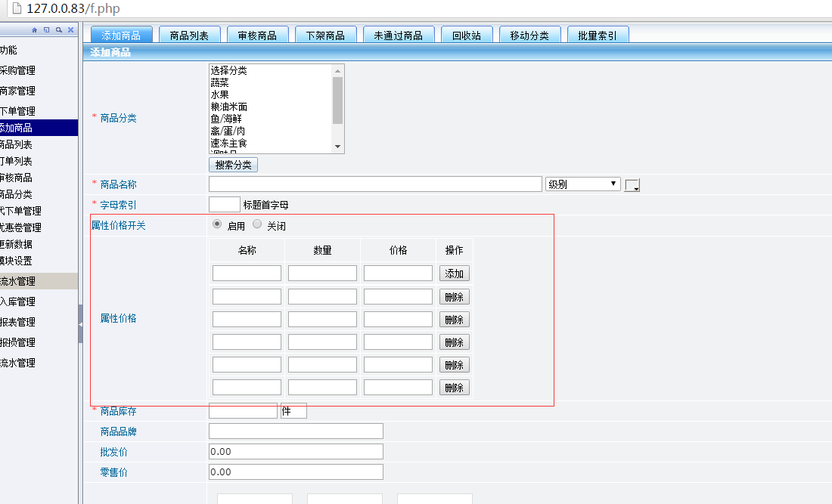The image size is (832, 504).
Task: Click 功能 at top of sidebar
Action: (8, 51)
